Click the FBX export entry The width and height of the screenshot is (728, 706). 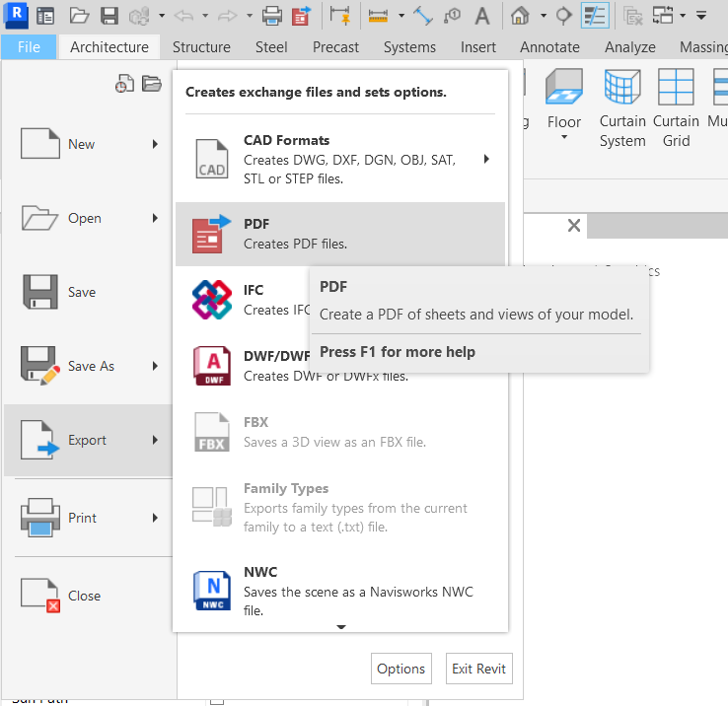click(340, 432)
